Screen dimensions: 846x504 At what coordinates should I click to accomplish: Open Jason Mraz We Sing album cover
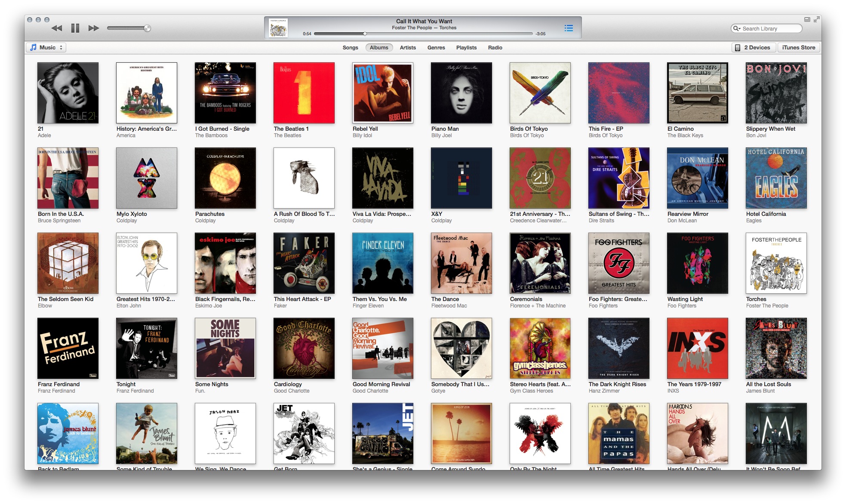225,433
